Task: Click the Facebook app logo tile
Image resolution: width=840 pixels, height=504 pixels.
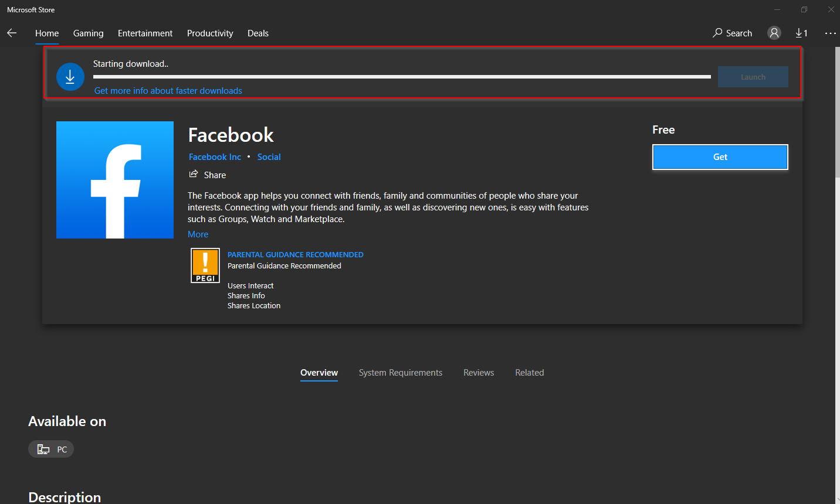Action: pyautogui.click(x=115, y=180)
